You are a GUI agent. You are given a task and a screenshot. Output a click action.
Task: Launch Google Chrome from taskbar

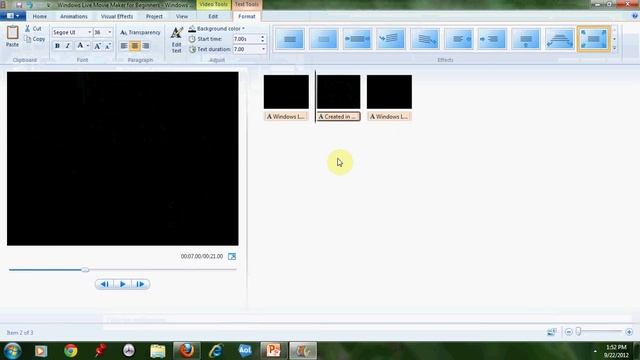pyautogui.click(x=71, y=351)
